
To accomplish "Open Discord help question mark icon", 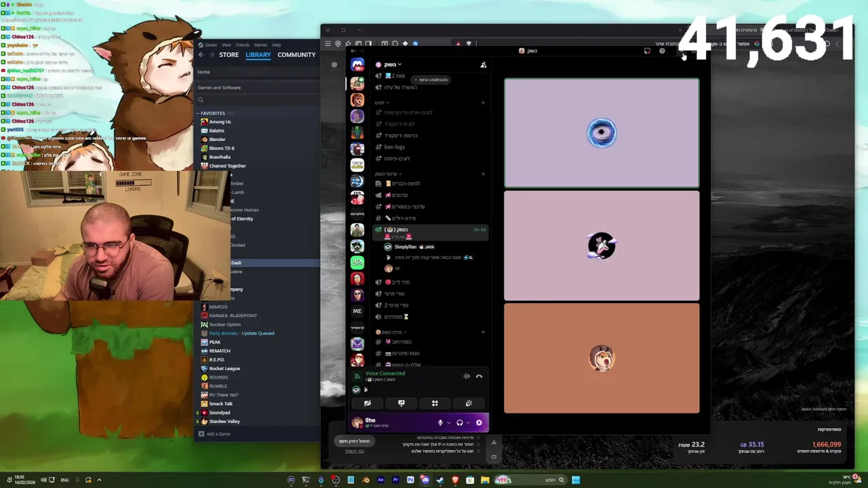I will pos(662,51).
